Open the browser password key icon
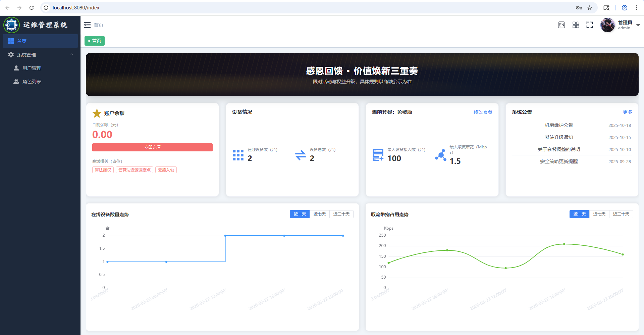The height and width of the screenshot is (335, 644). point(579,8)
